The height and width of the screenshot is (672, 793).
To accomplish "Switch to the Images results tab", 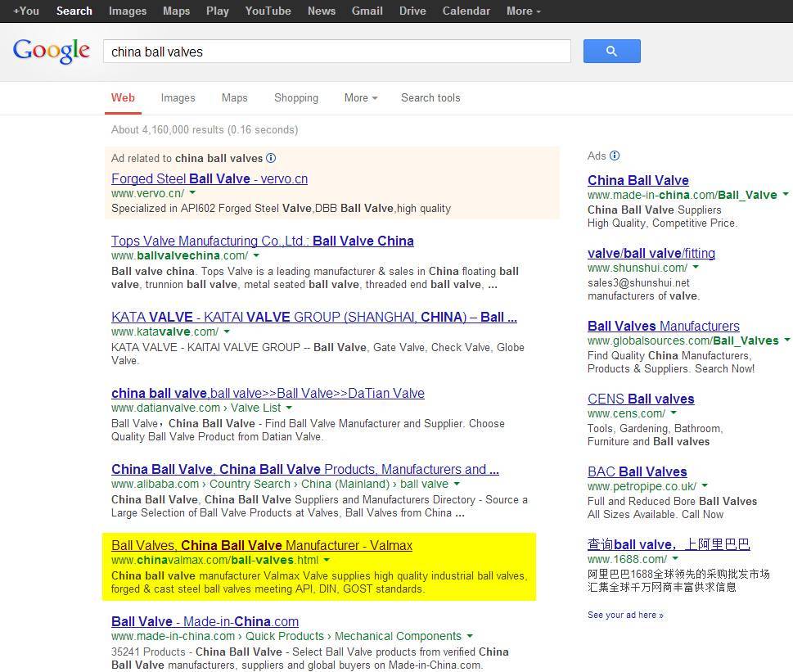I will click(x=178, y=97).
